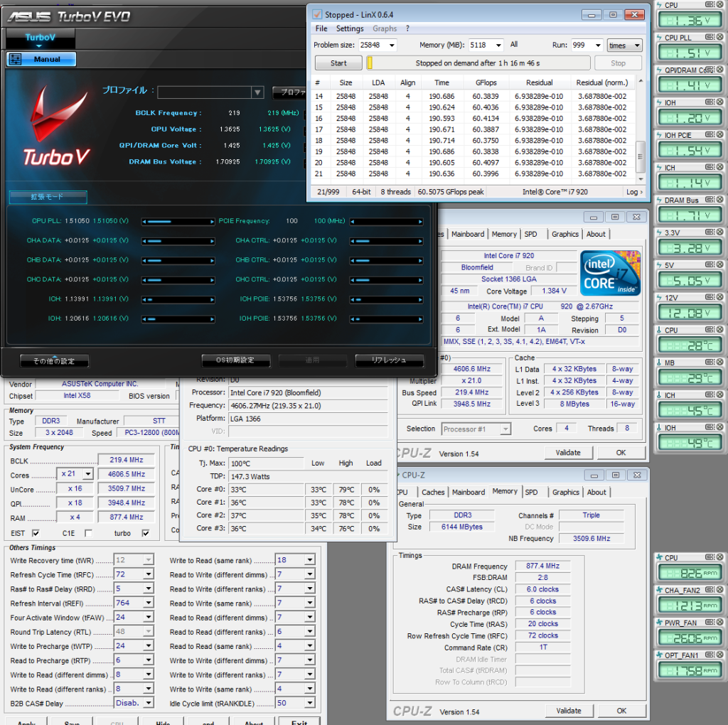The height and width of the screenshot is (725, 728).
Task: Click the GFlops column header in LinX
Action: pos(486,82)
